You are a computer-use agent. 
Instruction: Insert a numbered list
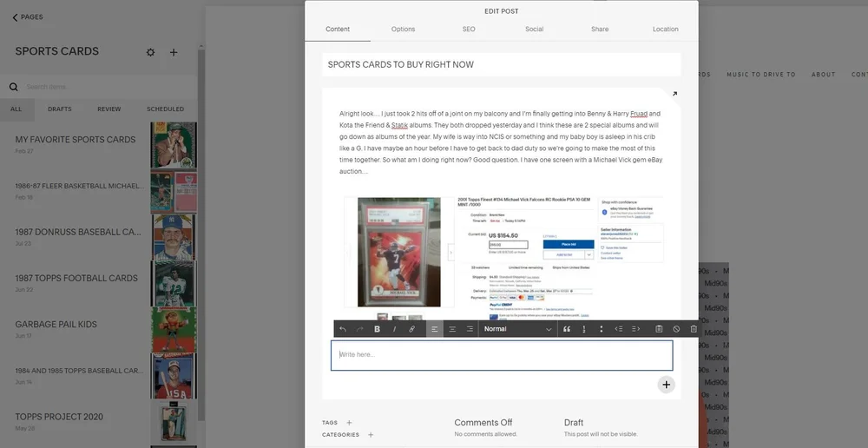(584, 329)
